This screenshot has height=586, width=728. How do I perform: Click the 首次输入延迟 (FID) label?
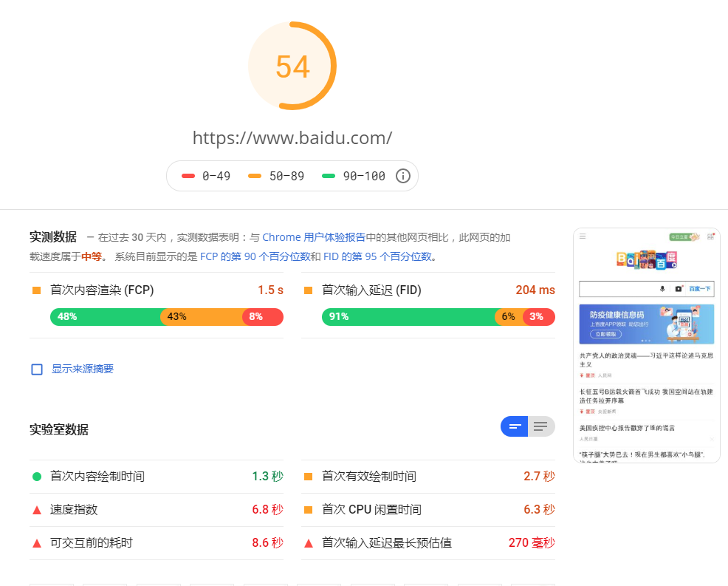click(x=371, y=290)
